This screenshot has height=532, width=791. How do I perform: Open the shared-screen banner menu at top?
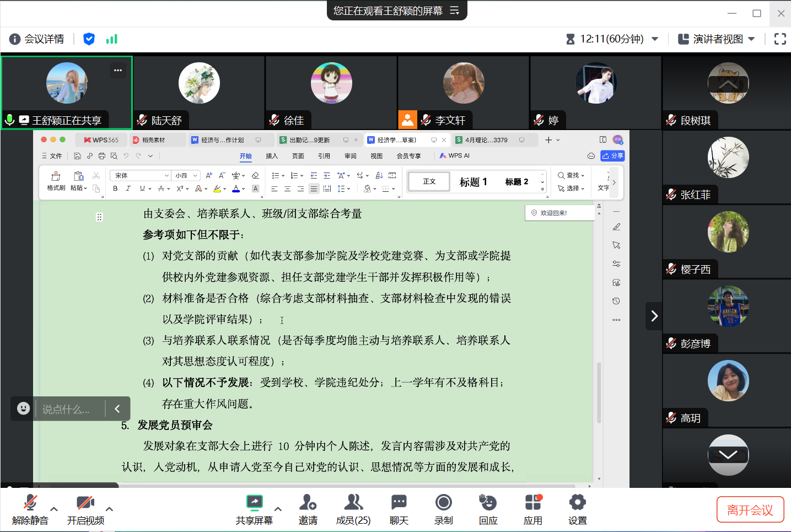click(x=454, y=10)
